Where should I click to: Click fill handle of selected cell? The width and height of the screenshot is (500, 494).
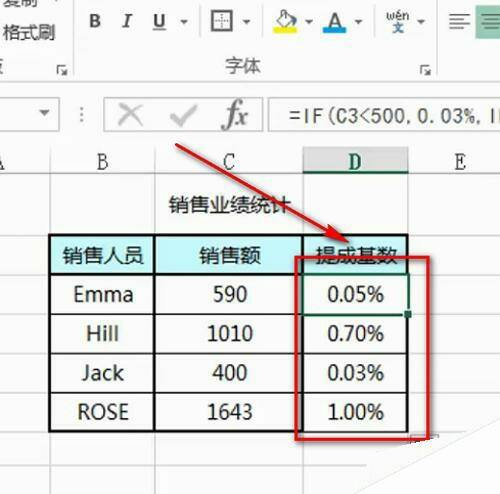tap(407, 314)
